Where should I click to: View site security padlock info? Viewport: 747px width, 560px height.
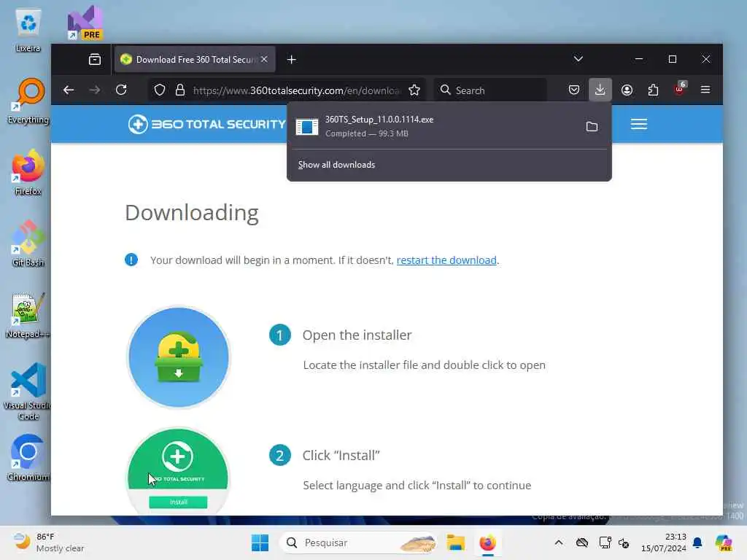180,90
